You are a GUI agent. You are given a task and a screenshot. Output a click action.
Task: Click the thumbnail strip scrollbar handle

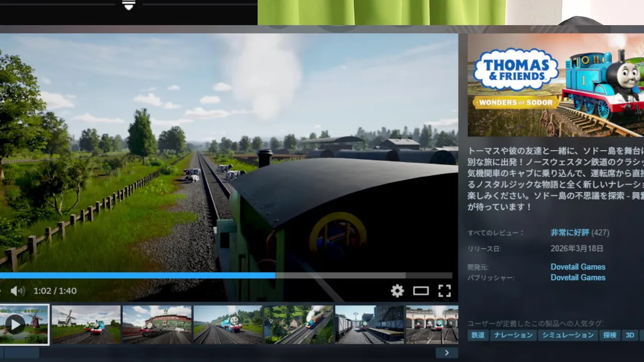click(22, 353)
